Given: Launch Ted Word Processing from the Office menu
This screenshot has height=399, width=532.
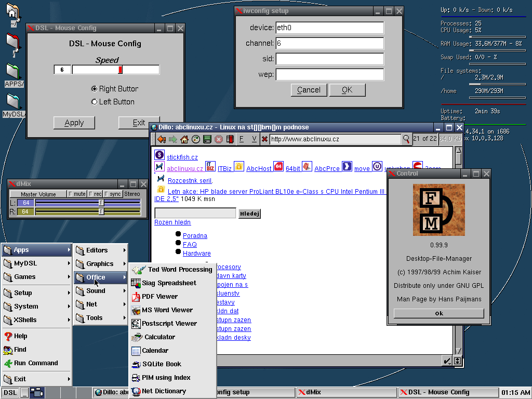Looking at the screenshot, I should (x=172, y=270).
